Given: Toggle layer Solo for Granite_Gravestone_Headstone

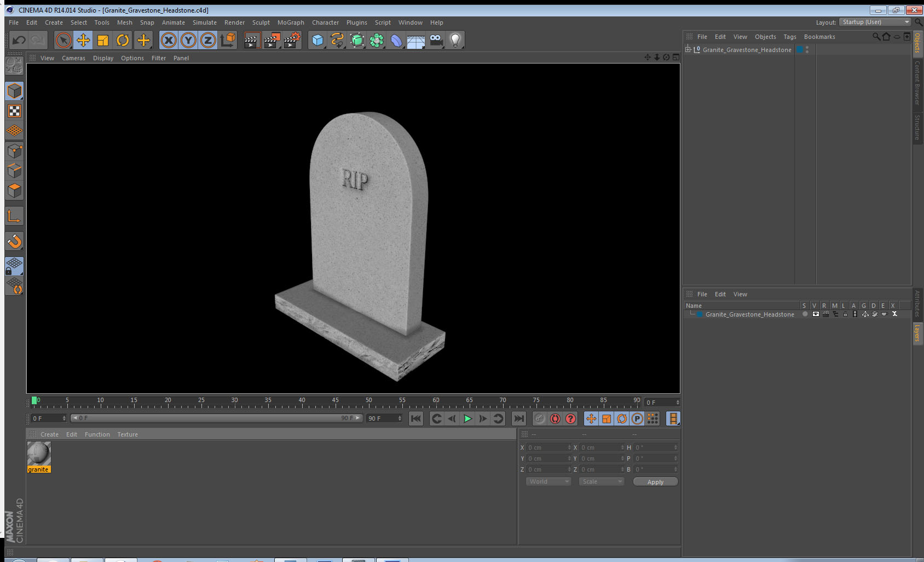Looking at the screenshot, I should click(x=805, y=314).
